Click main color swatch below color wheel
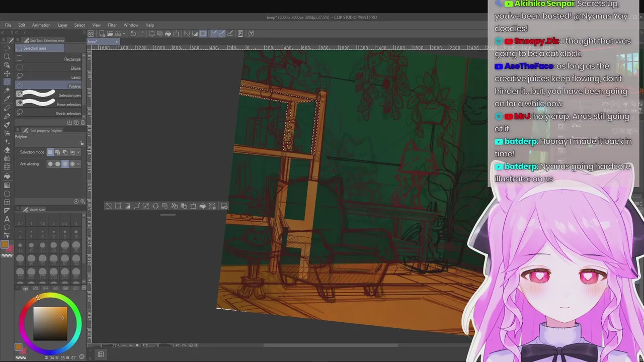644x362 pixels. pos(18,347)
